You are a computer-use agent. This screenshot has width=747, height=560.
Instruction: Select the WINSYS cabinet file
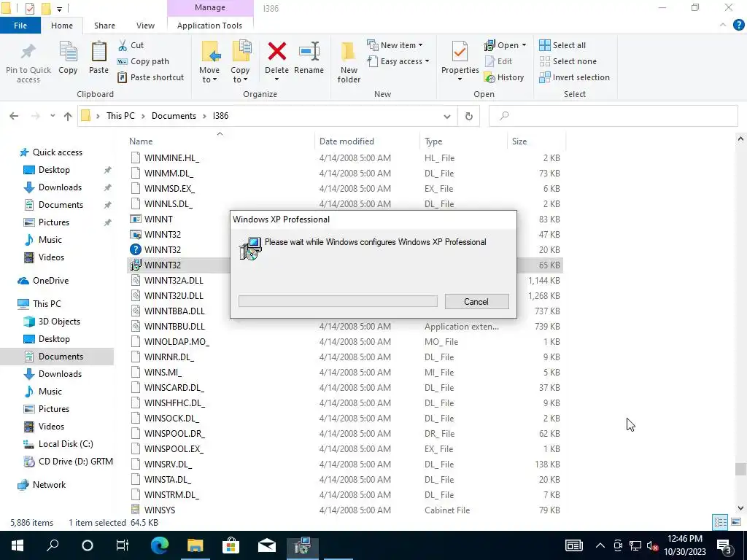click(345, 510)
